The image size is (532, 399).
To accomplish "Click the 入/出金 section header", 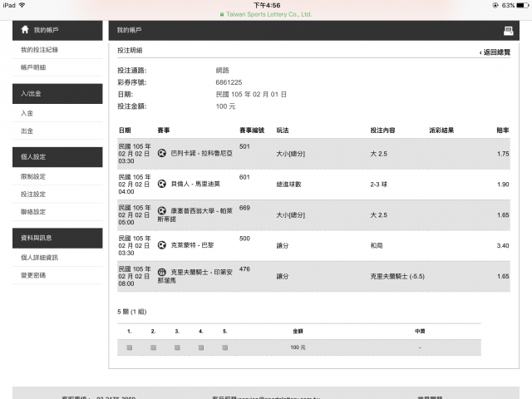I will 57,94.
